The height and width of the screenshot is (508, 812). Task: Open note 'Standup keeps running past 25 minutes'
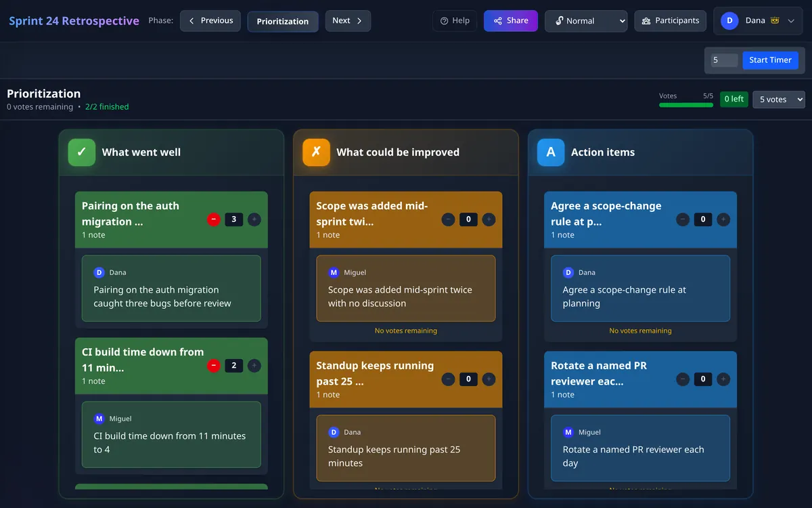pyautogui.click(x=406, y=448)
